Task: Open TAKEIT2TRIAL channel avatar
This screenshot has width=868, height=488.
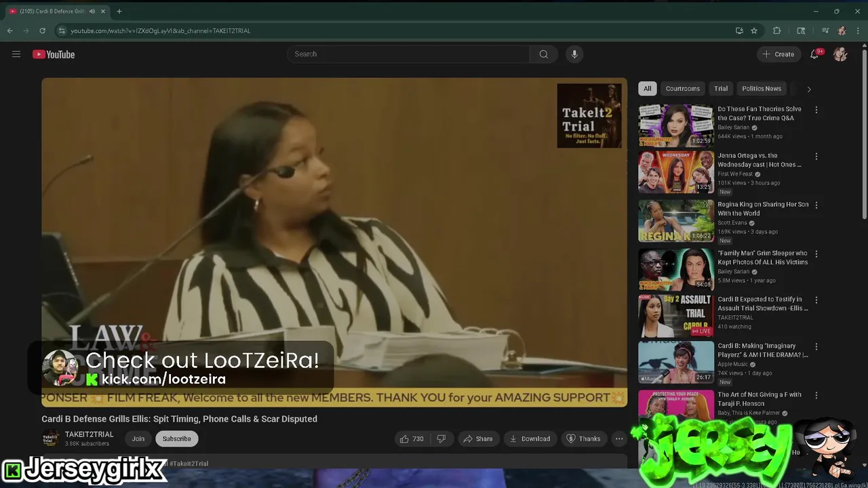Action: tap(51, 439)
